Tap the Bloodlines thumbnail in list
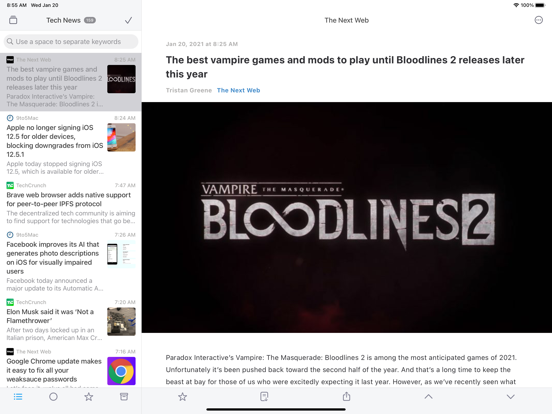This screenshot has width=552, height=414. click(121, 79)
